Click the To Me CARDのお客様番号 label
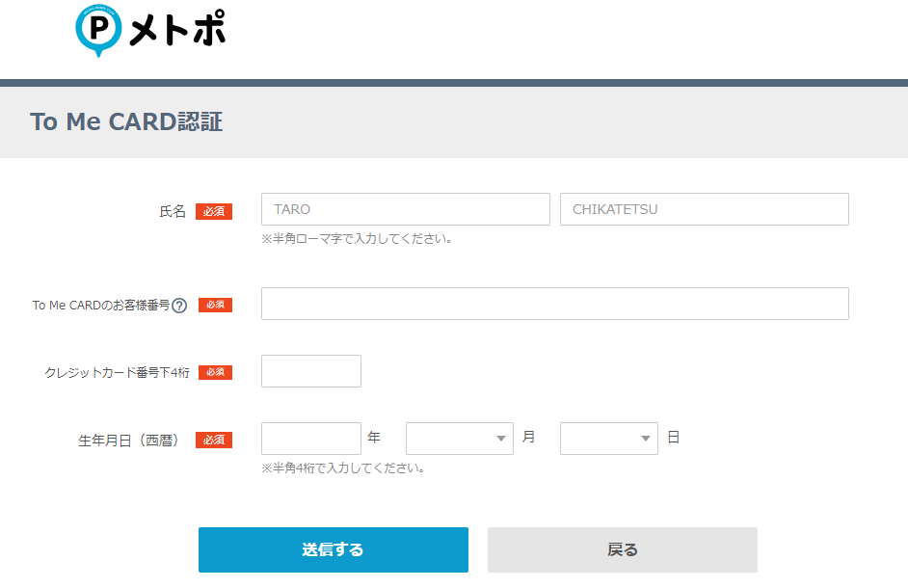This screenshot has height=588, width=908. pos(101,306)
